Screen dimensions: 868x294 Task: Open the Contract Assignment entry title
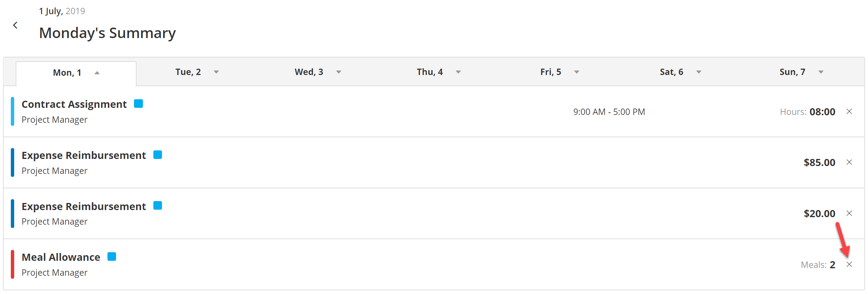pyautogui.click(x=74, y=104)
